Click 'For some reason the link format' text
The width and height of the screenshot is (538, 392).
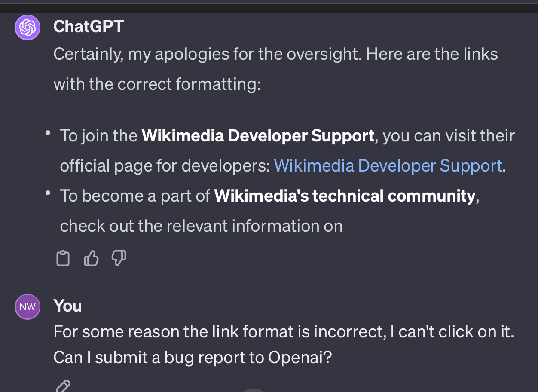coord(284,332)
